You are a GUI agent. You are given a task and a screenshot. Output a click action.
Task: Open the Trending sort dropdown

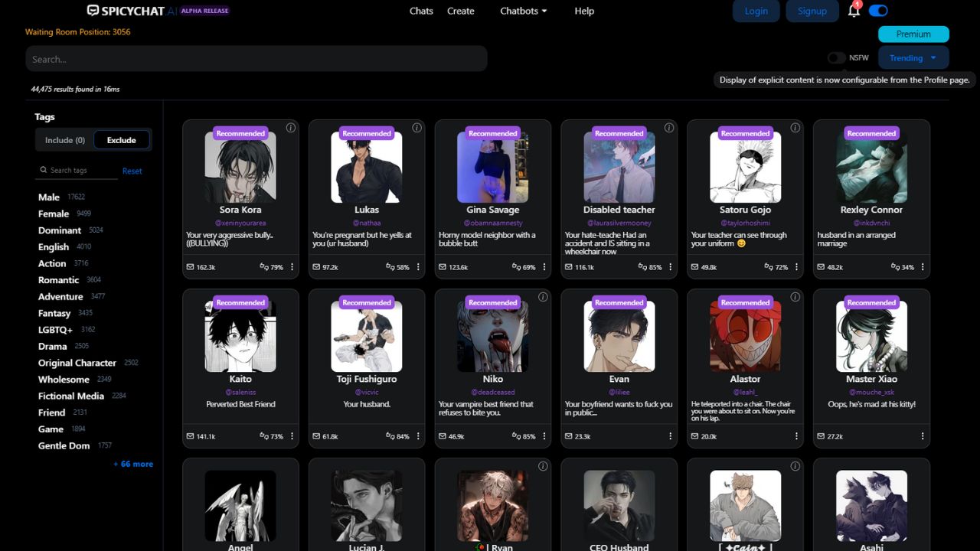click(913, 58)
